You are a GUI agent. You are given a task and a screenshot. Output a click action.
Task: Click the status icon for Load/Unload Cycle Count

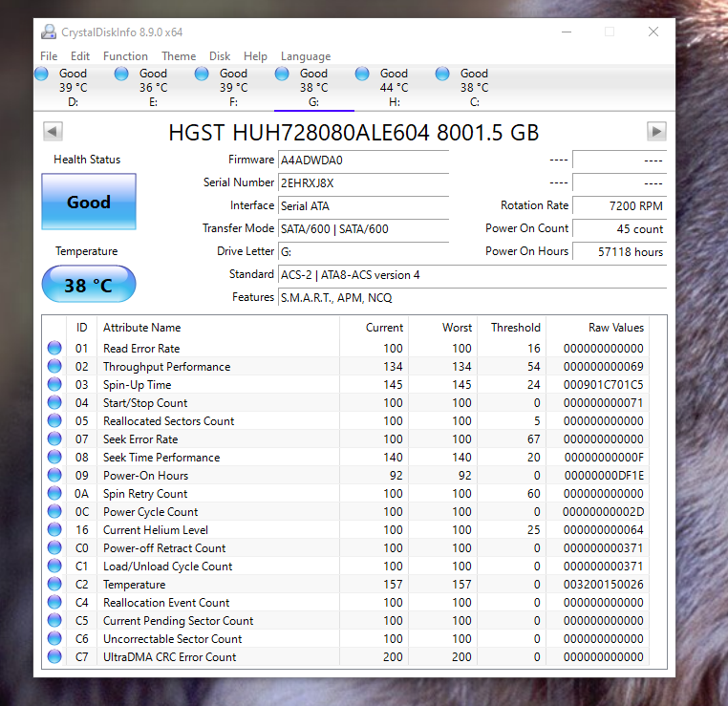pyautogui.click(x=54, y=566)
